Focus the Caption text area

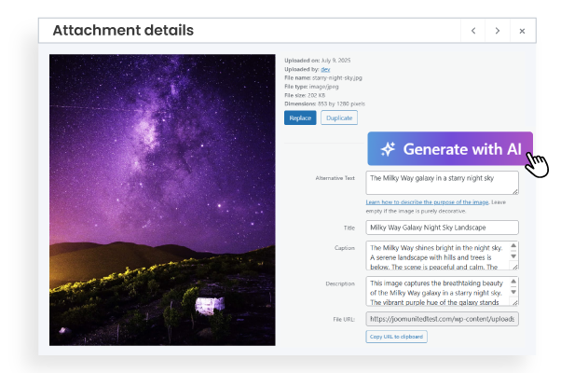[438, 256]
